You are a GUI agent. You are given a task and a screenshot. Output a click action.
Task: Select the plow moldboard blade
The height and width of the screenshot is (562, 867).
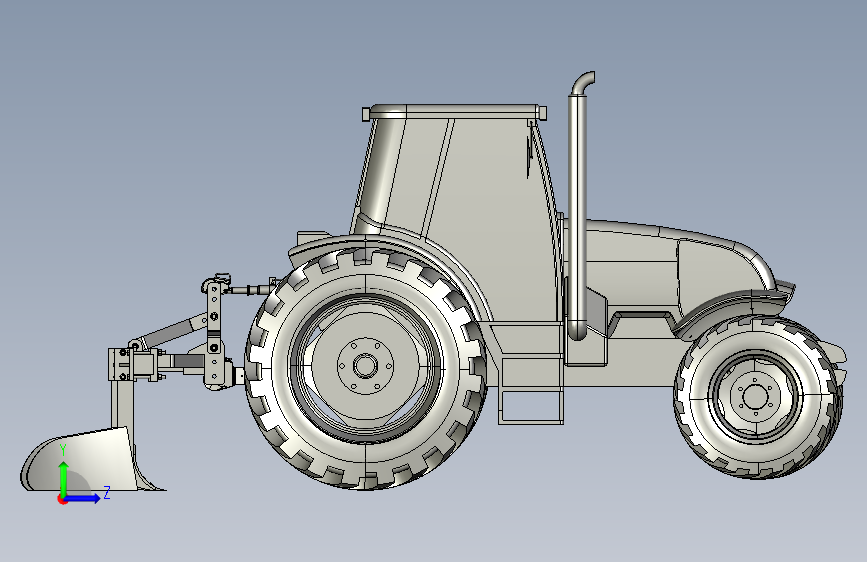pyautogui.click(x=83, y=459)
